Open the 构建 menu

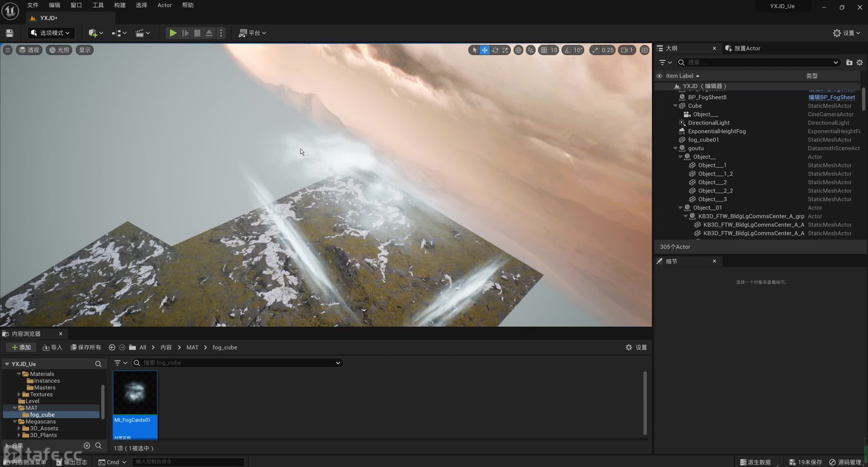(x=120, y=5)
